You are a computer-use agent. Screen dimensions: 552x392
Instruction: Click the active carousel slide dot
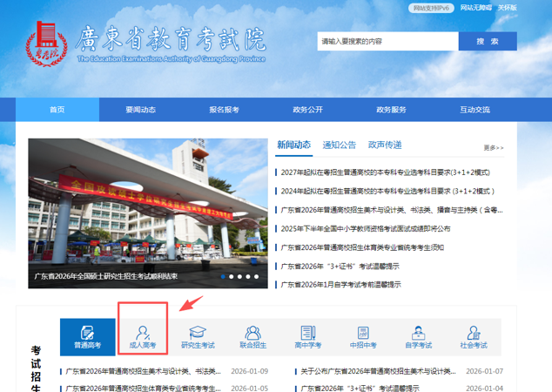click(x=222, y=277)
